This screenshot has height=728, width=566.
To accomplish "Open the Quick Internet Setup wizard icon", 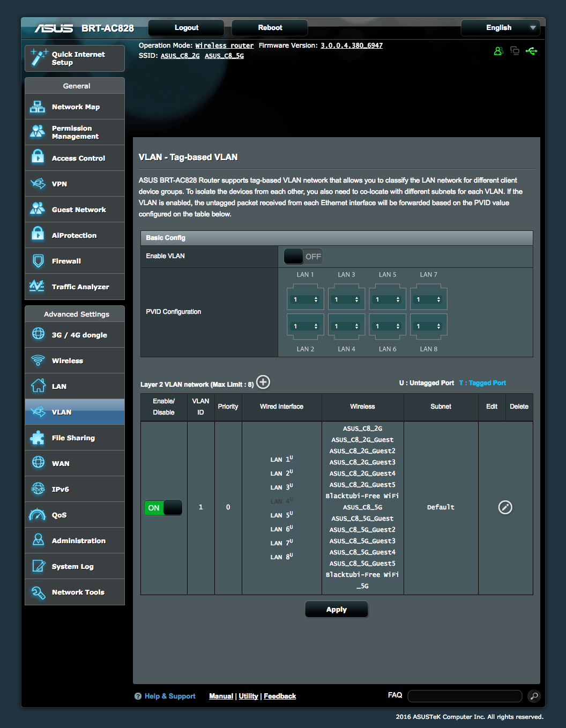I will (39, 58).
